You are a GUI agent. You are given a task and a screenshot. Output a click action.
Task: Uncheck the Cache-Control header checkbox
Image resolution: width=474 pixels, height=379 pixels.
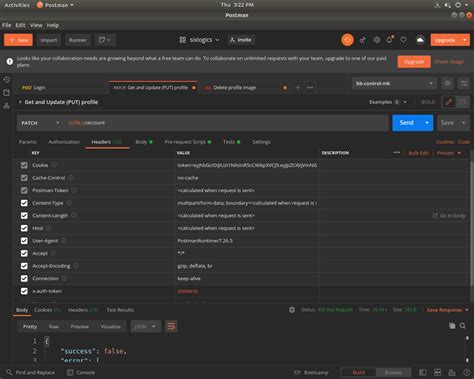point(24,178)
